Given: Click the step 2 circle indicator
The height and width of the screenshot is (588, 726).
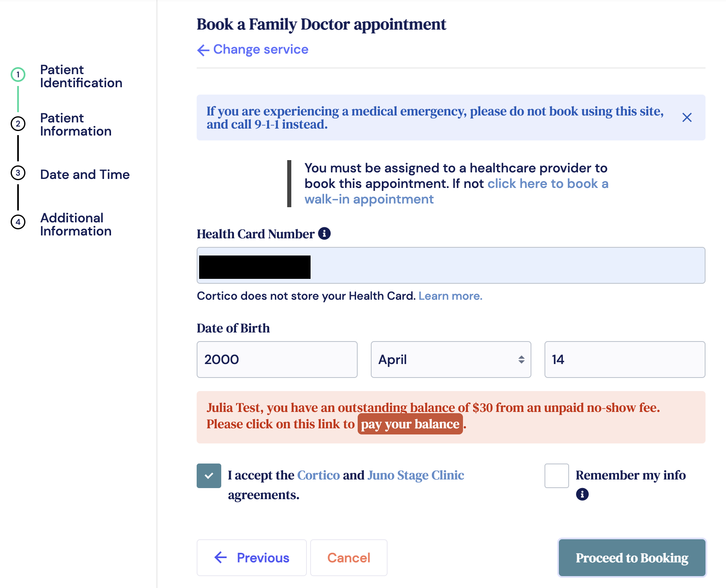Looking at the screenshot, I should 18,123.
